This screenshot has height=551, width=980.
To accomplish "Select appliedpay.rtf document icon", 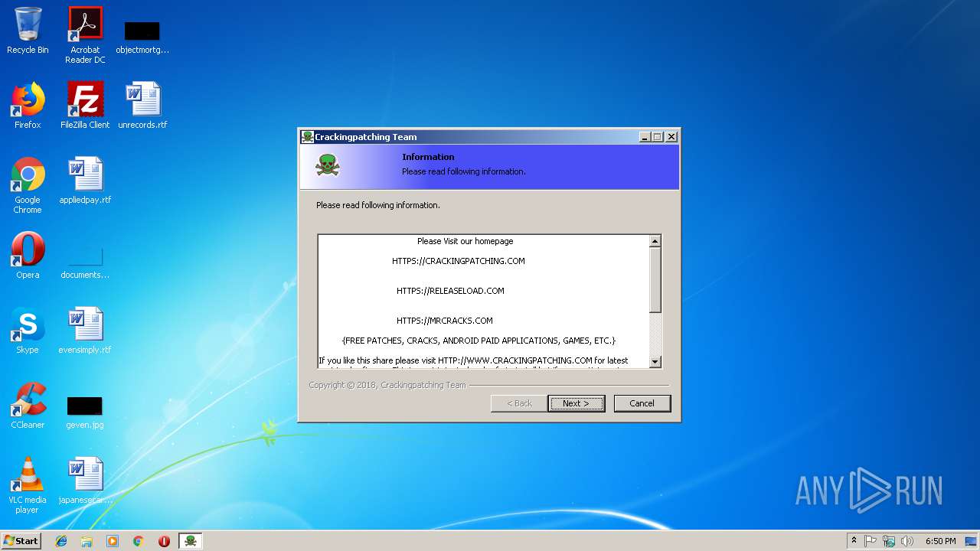I will pyautogui.click(x=85, y=181).
